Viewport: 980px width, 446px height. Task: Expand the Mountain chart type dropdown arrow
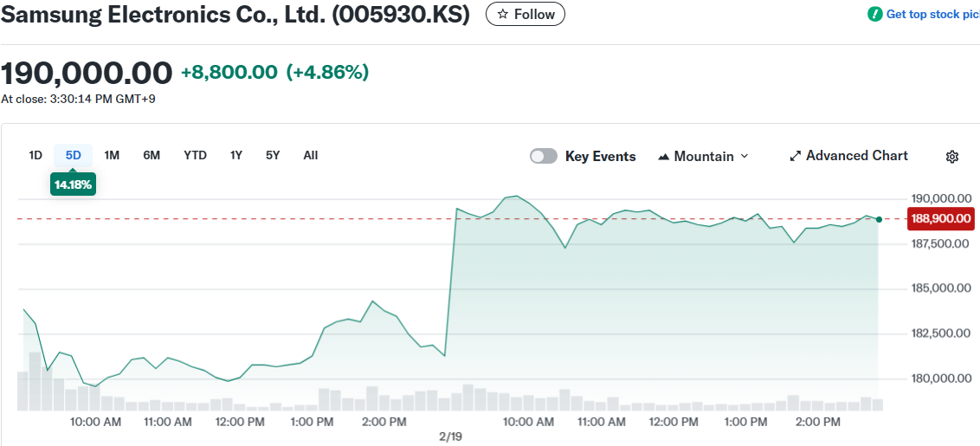(x=745, y=157)
